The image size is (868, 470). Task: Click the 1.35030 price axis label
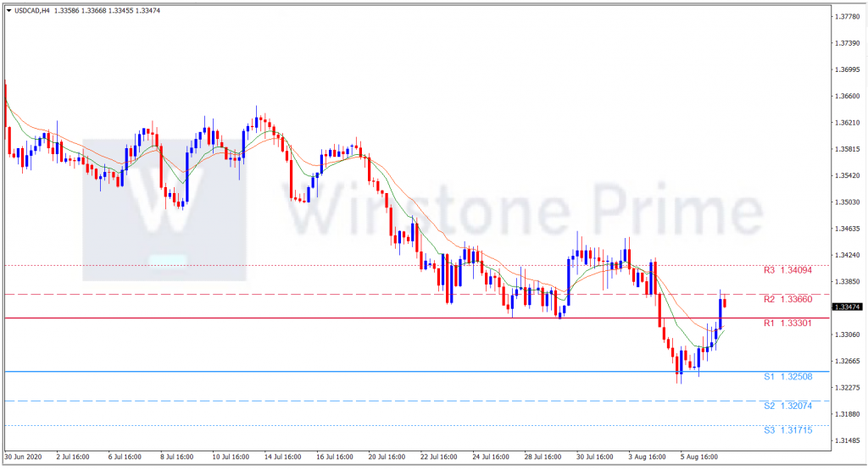click(x=849, y=202)
